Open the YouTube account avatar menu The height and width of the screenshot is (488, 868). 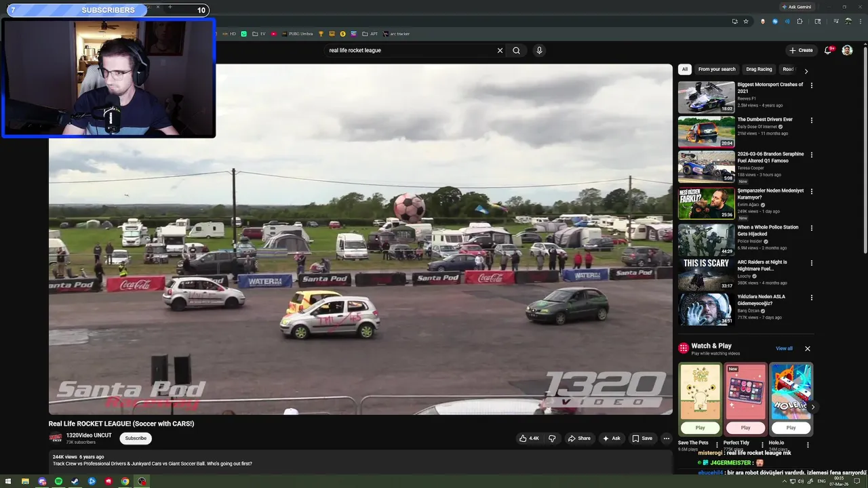click(847, 50)
